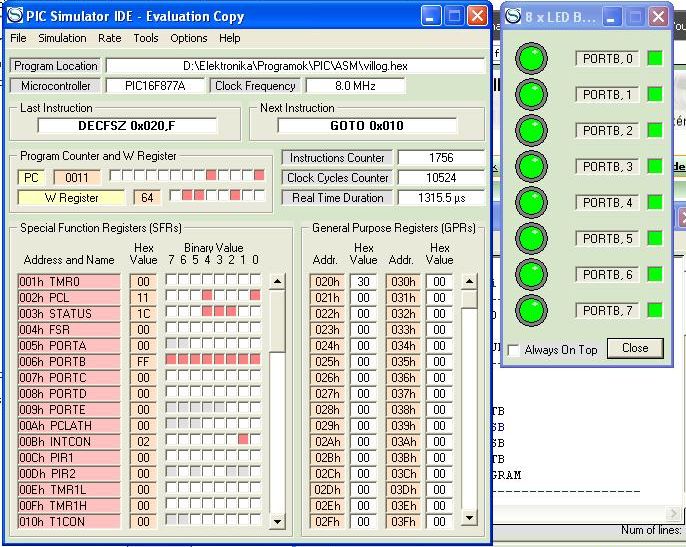The image size is (686, 547).
Task: Click the Program Location path field
Action: click(x=295, y=66)
